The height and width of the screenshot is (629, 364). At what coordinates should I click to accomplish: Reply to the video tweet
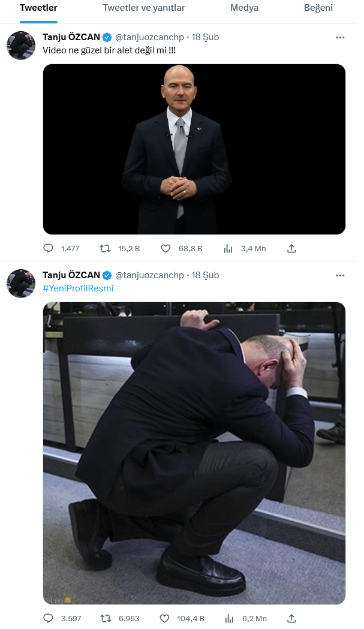click(x=49, y=248)
